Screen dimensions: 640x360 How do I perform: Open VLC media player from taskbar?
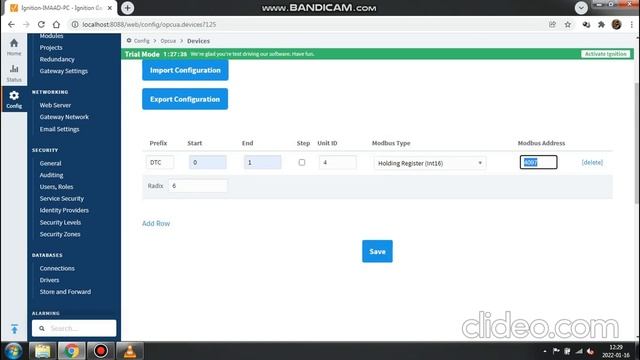click(130, 351)
